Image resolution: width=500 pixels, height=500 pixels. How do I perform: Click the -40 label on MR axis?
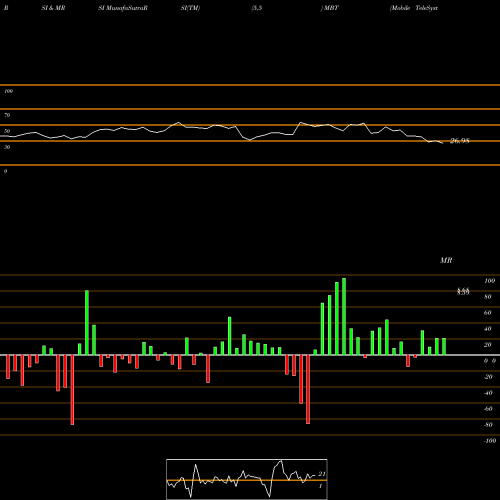[488, 393]
